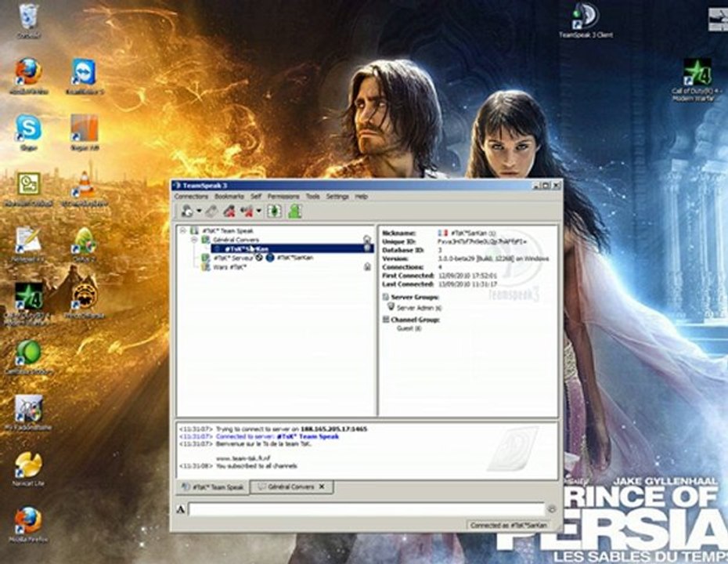Select the Wars #TsK channel

tap(229, 267)
